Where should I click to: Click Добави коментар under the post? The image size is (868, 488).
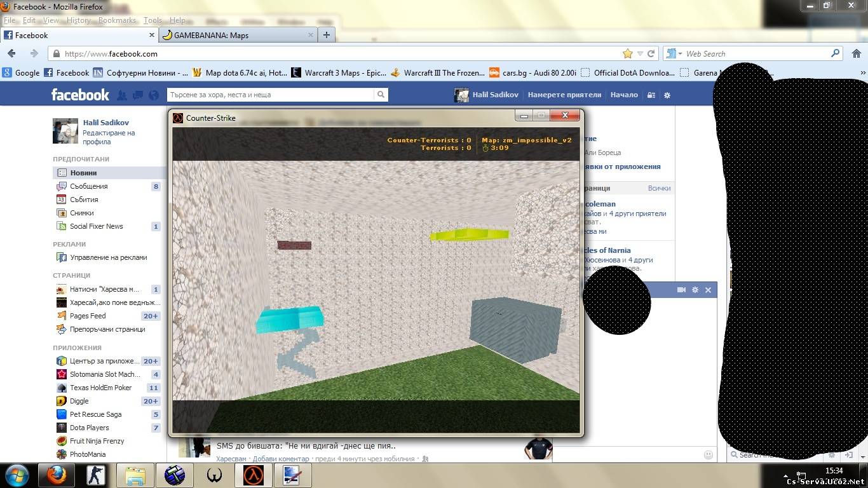pyautogui.click(x=281, y=459)
